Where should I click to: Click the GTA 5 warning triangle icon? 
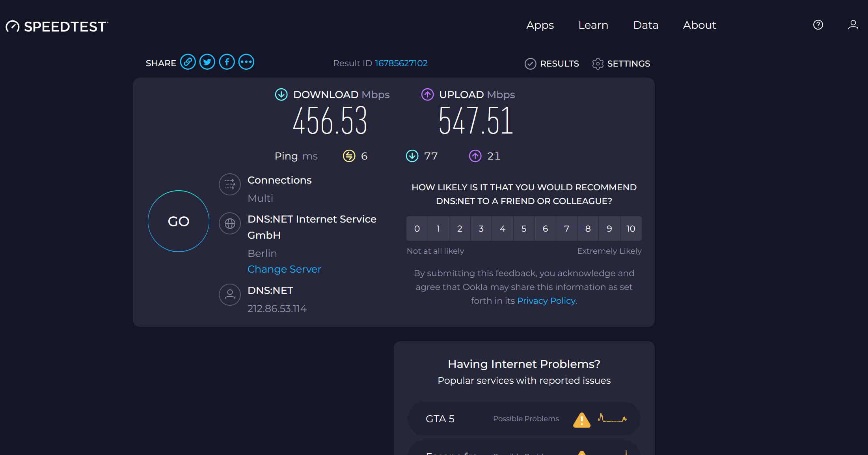click(582, 420)
